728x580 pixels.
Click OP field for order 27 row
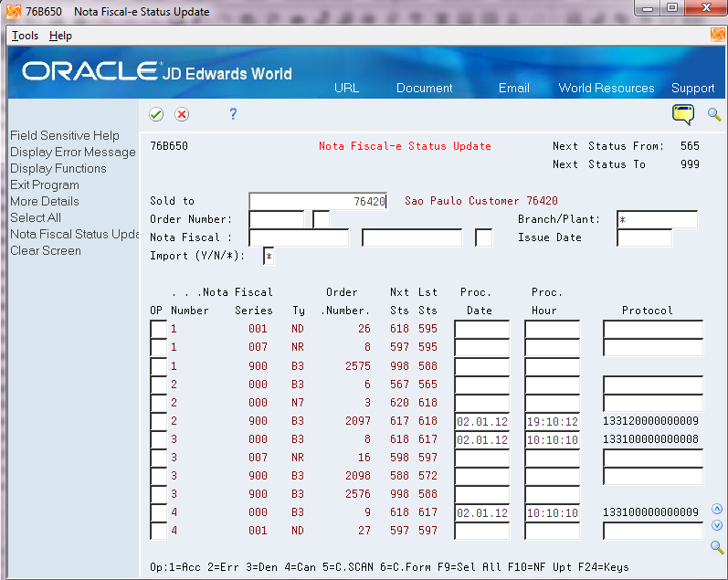[158, 531]
